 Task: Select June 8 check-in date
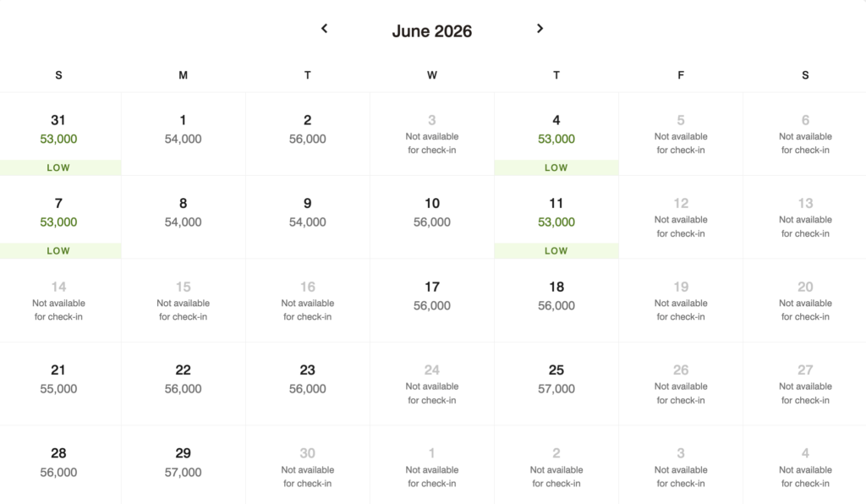183,213
